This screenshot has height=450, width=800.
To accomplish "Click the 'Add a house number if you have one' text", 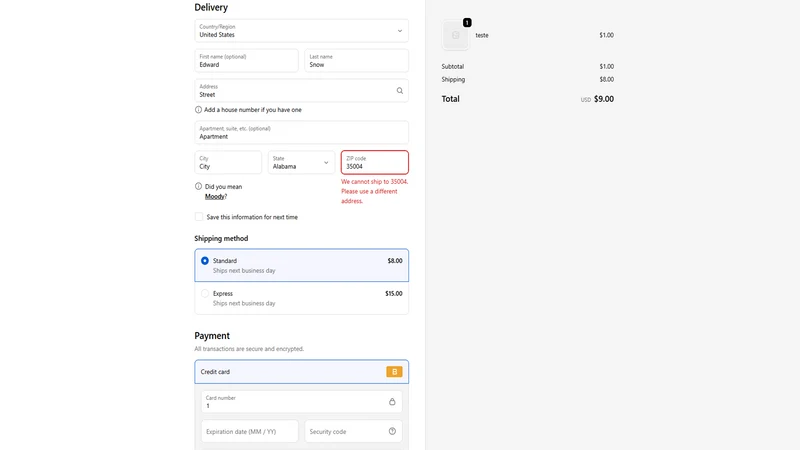I will click(x=253, y=110).
